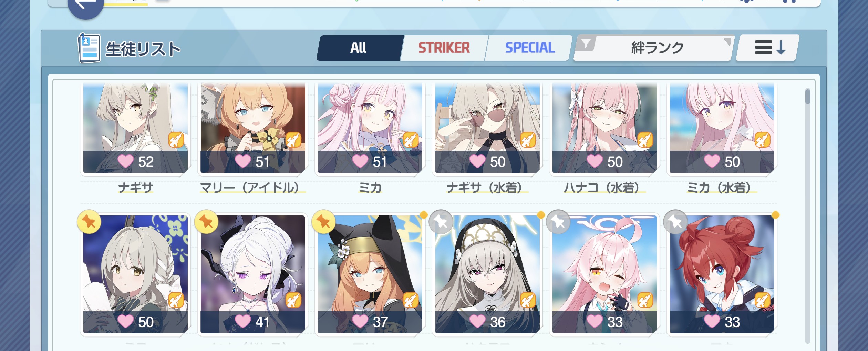Screen dimensions: 868x351
Task: Switch to the SPECIAL tab
Action: pos(529,48)
